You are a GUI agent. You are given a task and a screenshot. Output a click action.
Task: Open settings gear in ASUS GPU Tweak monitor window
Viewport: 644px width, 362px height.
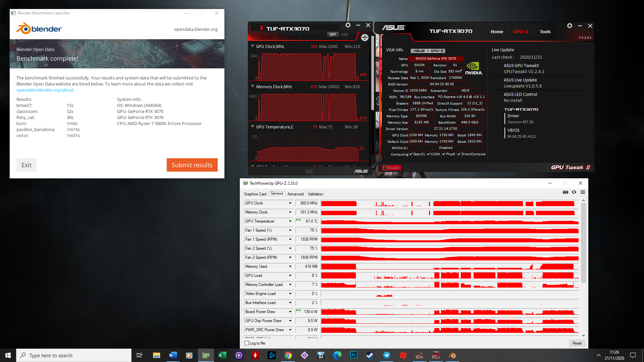(x=348, y=25)
